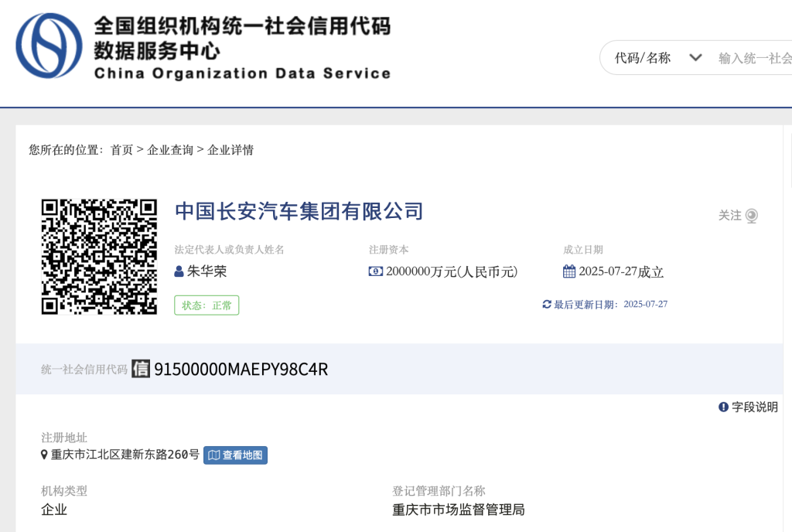Click the location pin address icon
This screenshot has height=532, width=792.
click(x=45, y=455)
